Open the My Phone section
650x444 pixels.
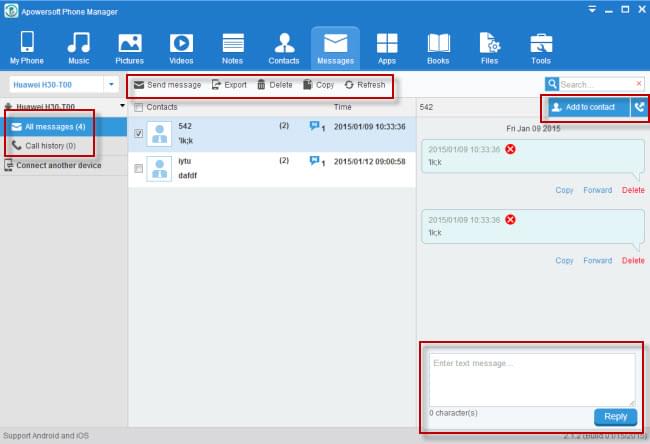[27, 48]
